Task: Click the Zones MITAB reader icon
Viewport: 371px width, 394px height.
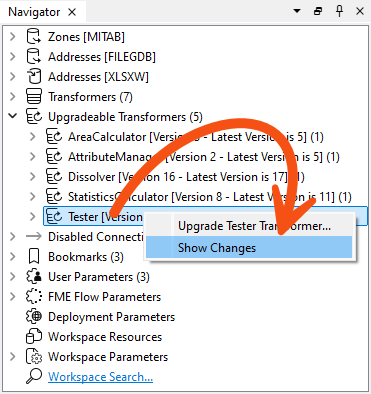Action: click(x=34, y=37)
